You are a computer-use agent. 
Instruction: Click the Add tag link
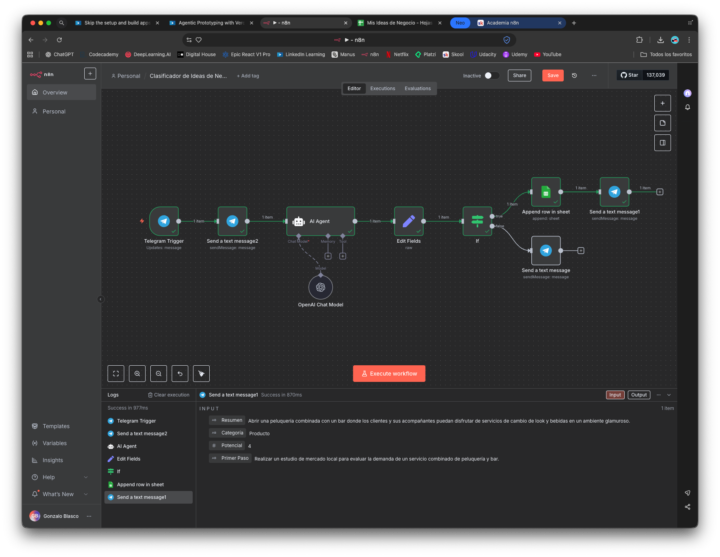248,76
